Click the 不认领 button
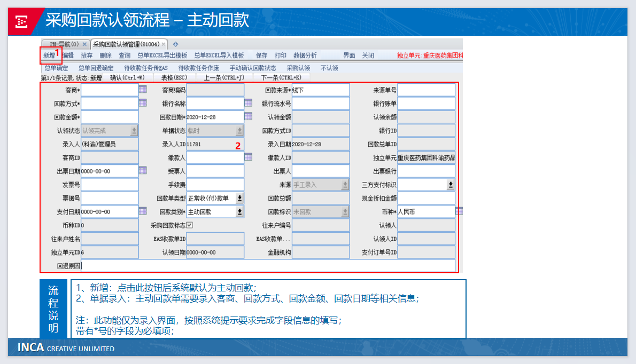This screenshot has height=364, width=636. point(329,68)
